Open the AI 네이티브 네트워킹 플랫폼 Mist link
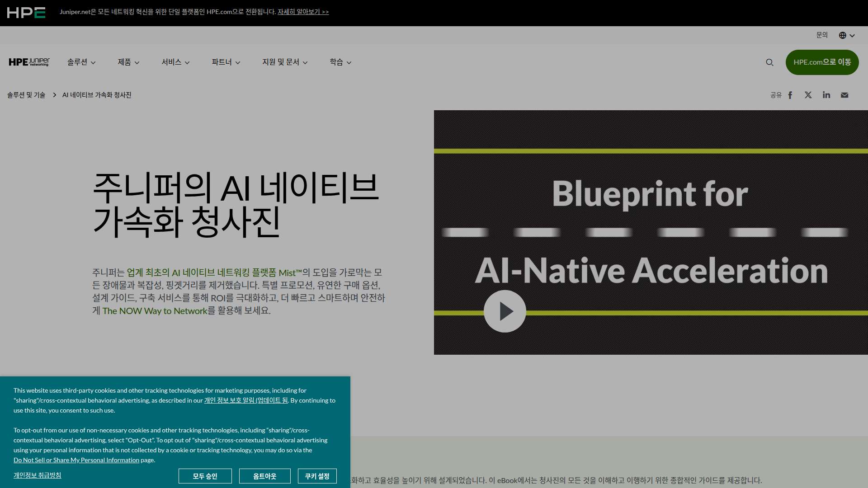868x488 pixels. [x=214, y=272]
